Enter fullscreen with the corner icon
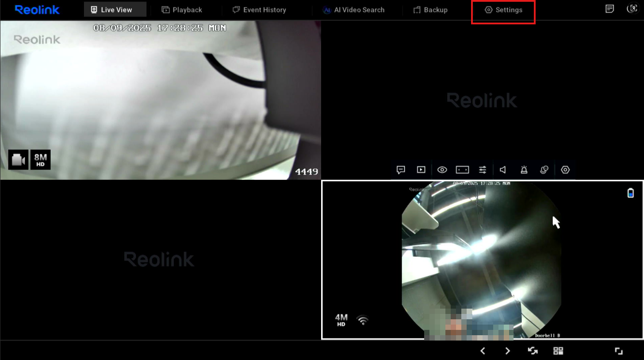644x360 pixels. [619, 351]
